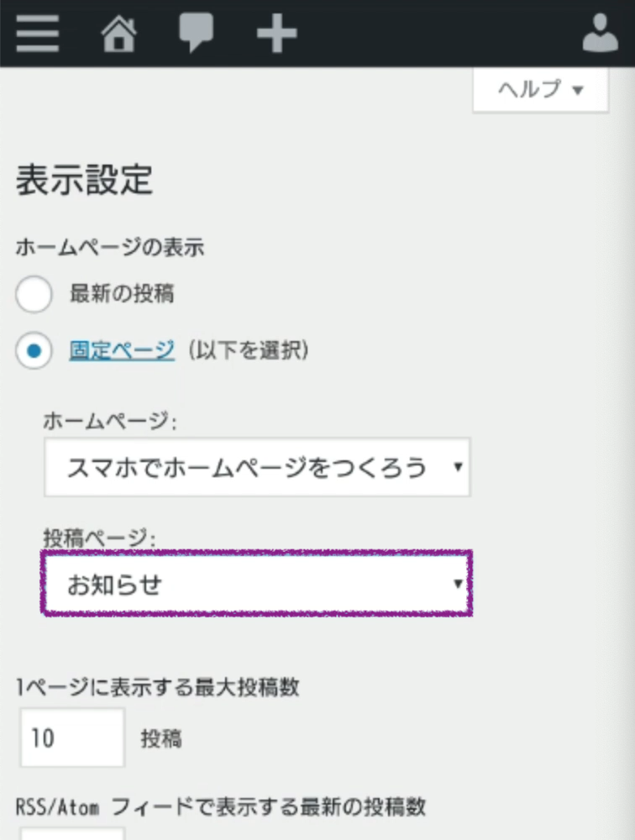Open the ホームページ dropdown selector
Image resolution: width=635 pixels, height=840 pixels.
256,466
